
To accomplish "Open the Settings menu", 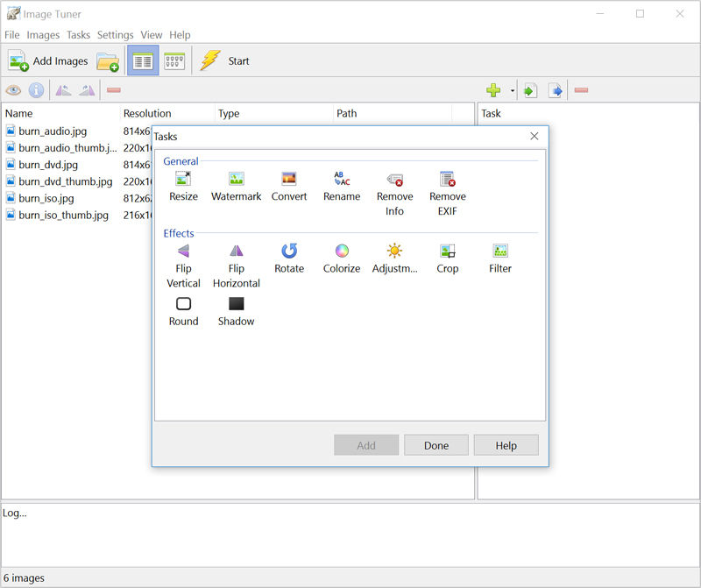I will [115, 35].
